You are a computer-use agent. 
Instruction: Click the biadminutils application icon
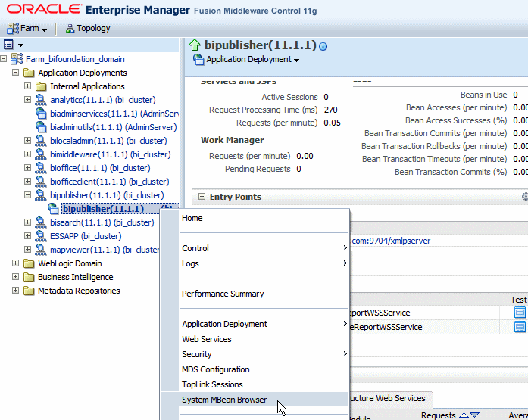[x=41, y=127]
